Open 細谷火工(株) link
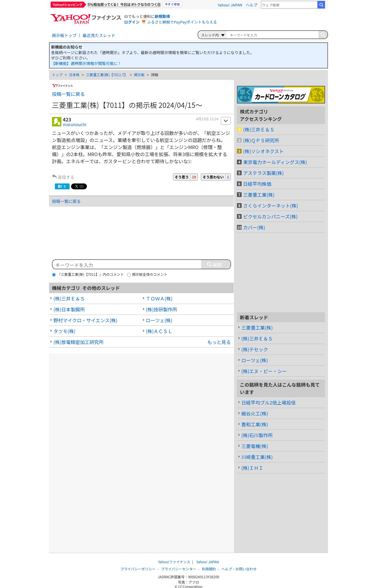377x588 pixels. (255, 414)
